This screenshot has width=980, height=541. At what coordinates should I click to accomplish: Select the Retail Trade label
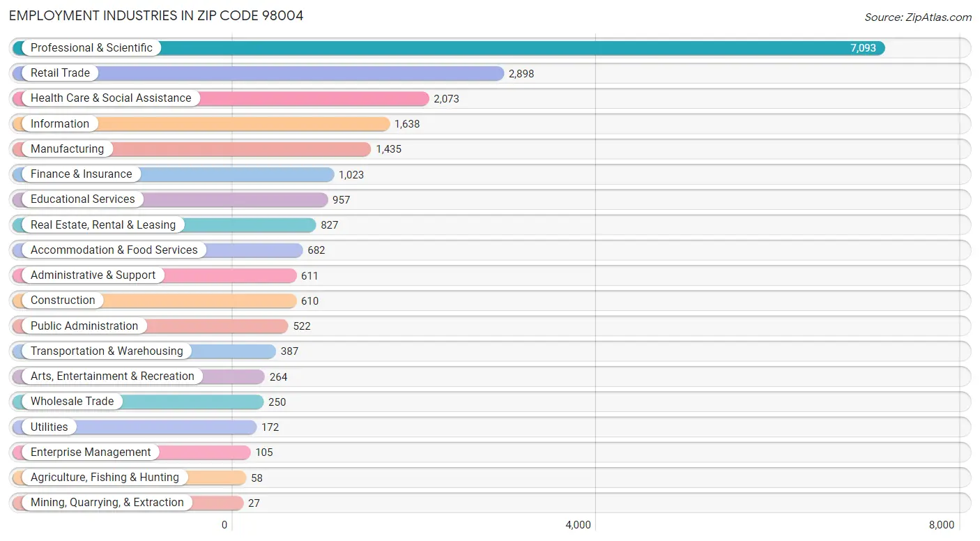tap(60, 73)
